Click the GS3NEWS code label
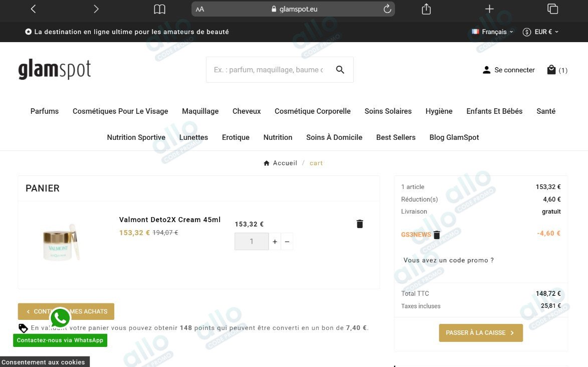The height and width of the screenshot is (367, 588). pyautogui.click(x=416, y=235)
